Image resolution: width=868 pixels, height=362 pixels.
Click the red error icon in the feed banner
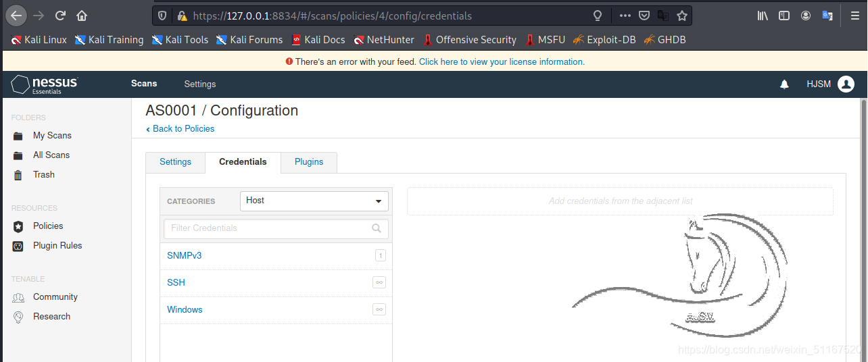click(289, 61)
